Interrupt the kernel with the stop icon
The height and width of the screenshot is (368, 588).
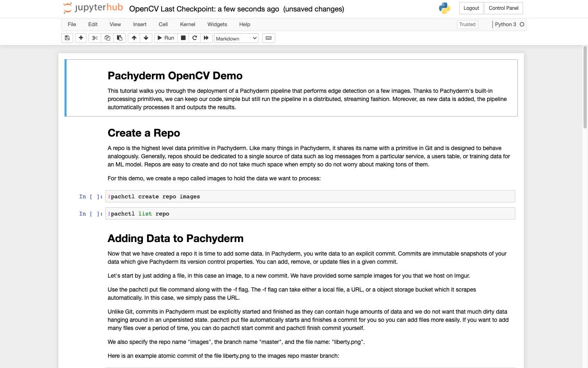pos(183,38)
